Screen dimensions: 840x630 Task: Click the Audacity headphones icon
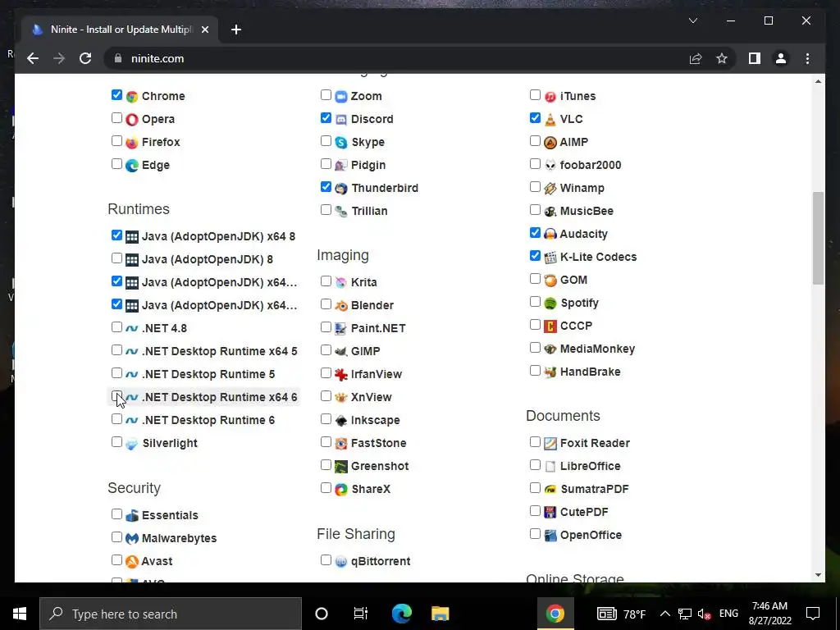tap(550, 234)
